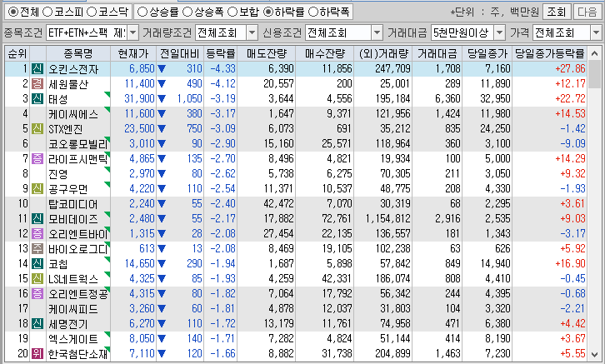Sort by the 현재가 column header

click(x=133, y=53)
